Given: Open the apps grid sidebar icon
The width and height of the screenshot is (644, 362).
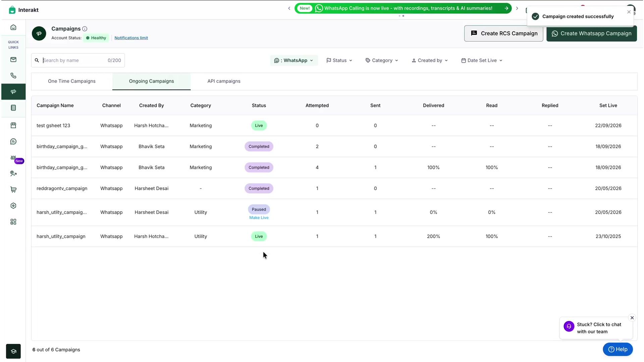Looking at the screenshot, I should (x=13, y=222).
